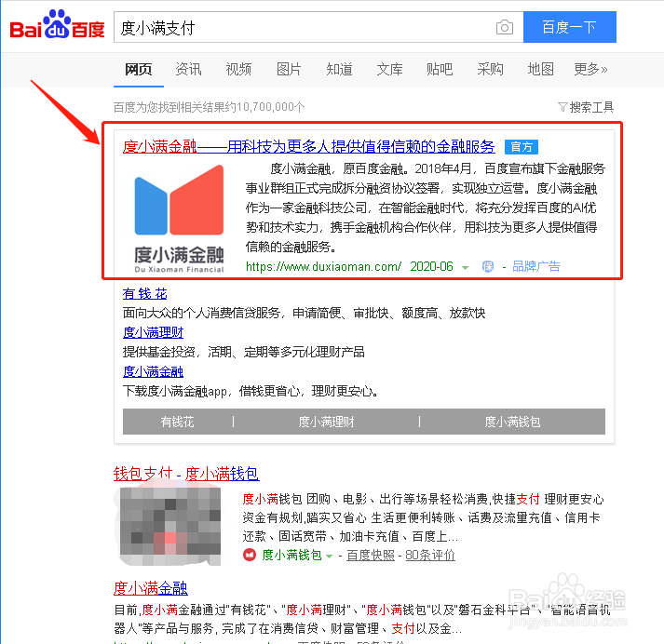Open the 有钱花 sub-link
The height and width of the screenshot is (644, 664).
tap(145, 293)
